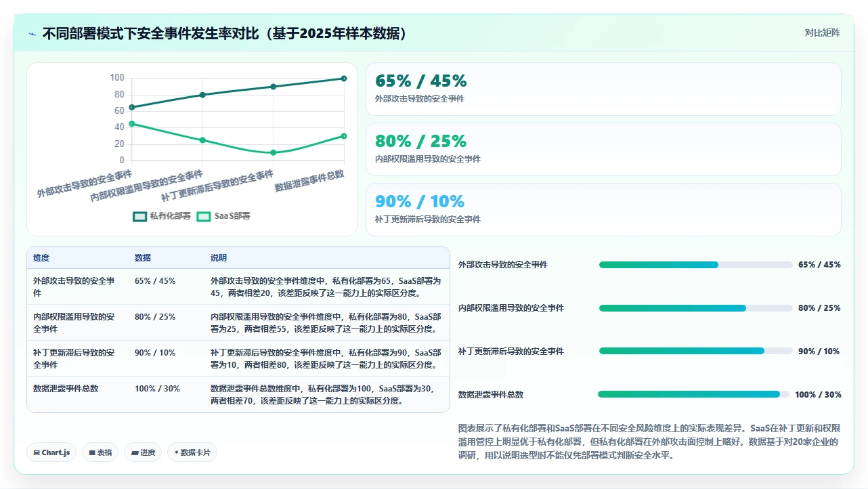Click the 进度 tag chip
The image size is (868, 489).
coord(143,452)
